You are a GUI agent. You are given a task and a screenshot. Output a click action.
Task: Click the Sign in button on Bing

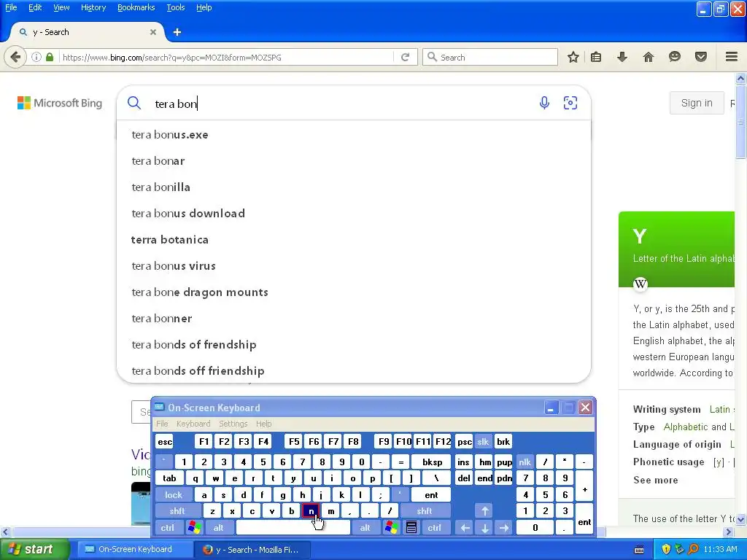[x=697, y=103]
